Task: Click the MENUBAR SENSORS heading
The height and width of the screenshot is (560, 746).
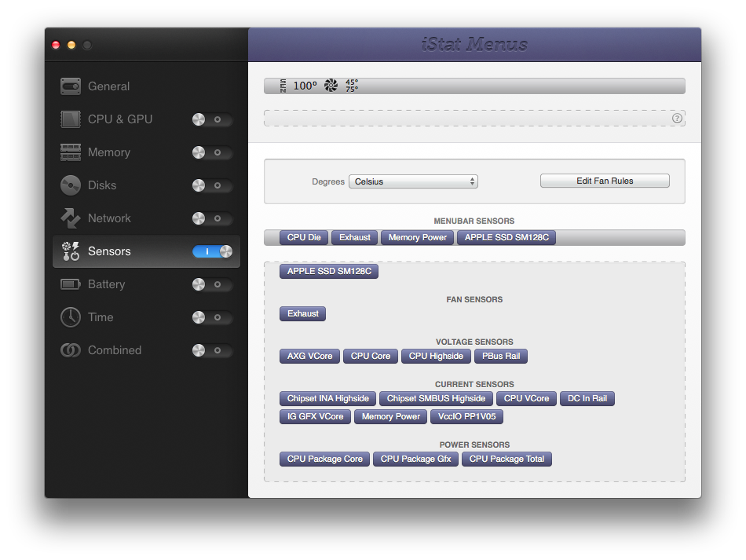Action: (474, 221)
